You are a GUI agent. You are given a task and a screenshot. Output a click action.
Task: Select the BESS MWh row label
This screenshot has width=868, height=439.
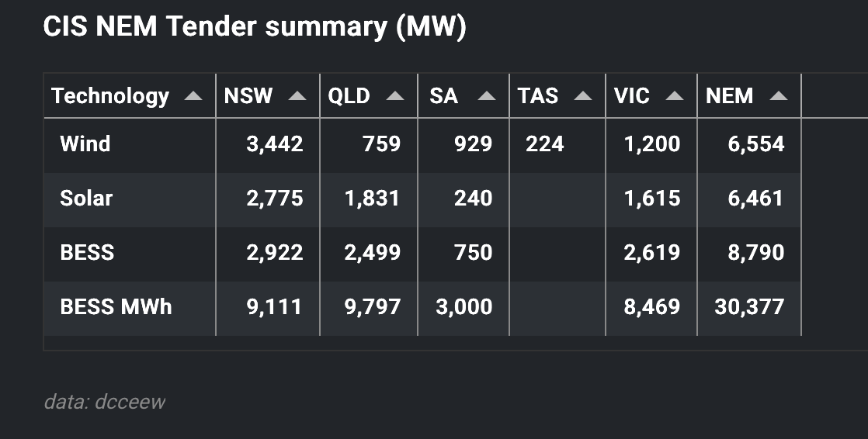pyautogui.click(x=116, y=307)
